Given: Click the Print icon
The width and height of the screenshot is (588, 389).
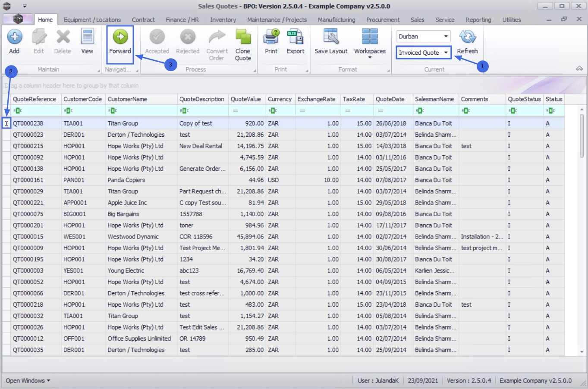Looking at the screenshot, I should click(x=271, y=38).
